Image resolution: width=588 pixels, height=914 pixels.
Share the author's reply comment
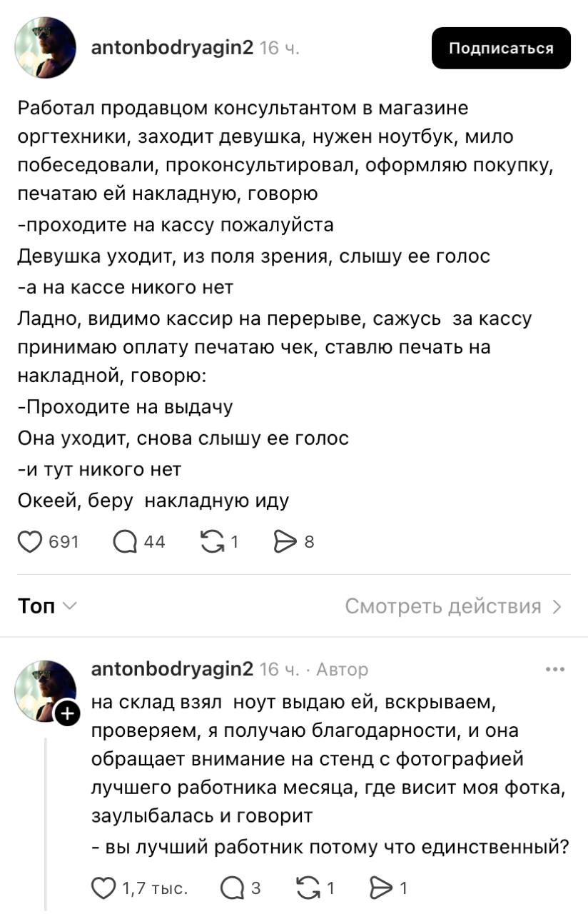379,888
